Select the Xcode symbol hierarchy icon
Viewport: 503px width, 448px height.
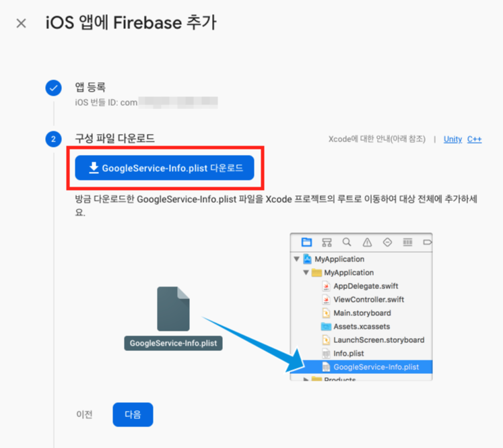[x=327, y=243]
